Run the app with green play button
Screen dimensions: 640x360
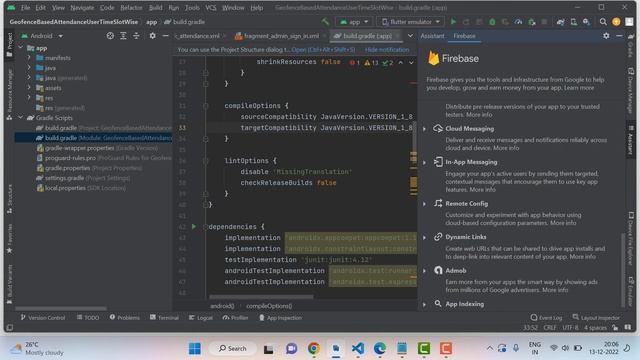click(x=453, y=22)
